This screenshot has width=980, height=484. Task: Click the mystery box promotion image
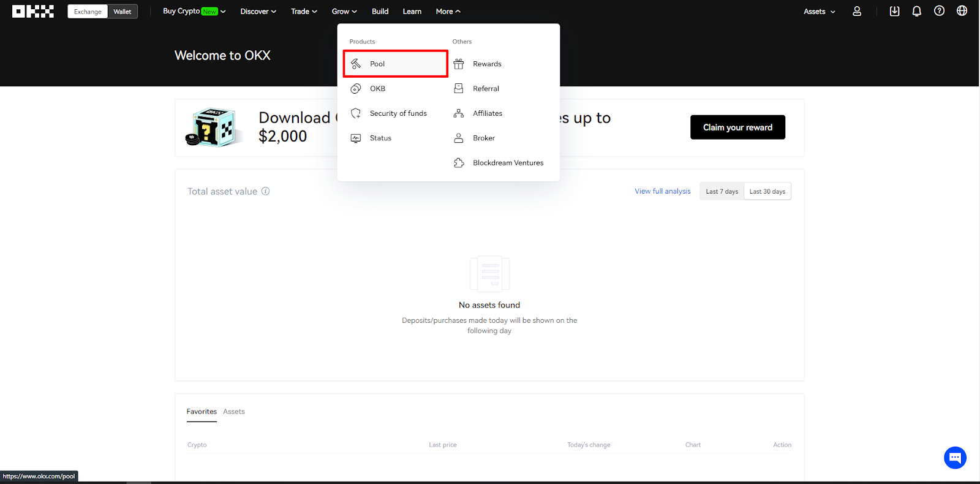(213, 127)
